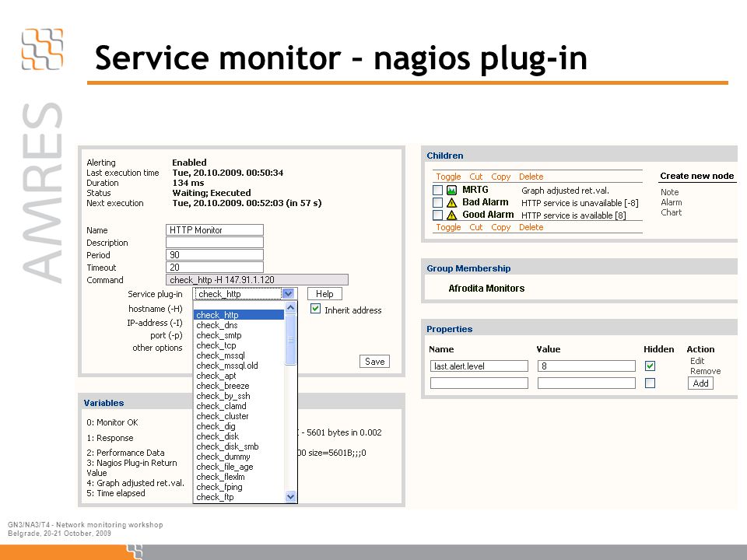The width and height of the screenshot is (747, 560).
Task: Click the AMRES logo at top left
Action: 42,49
